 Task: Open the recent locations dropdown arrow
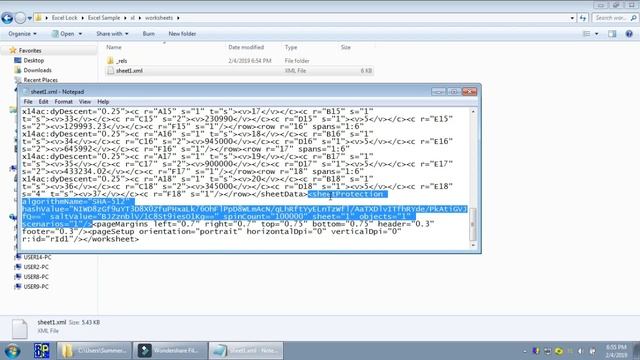coord(30,18)
